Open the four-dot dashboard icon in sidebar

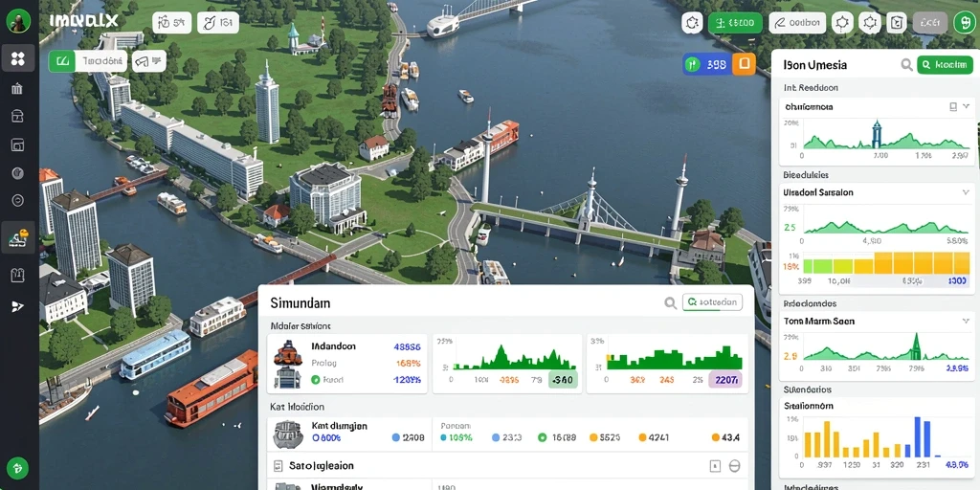[17, 58]
